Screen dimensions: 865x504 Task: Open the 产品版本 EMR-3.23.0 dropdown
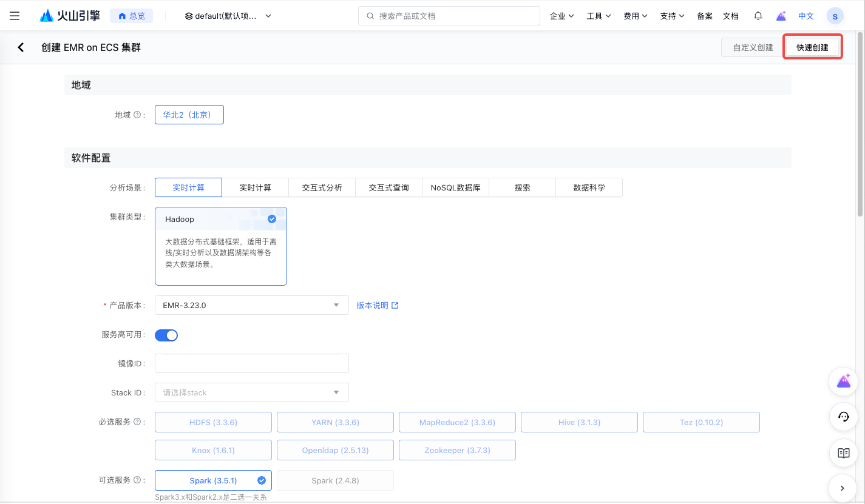click(x=252, y=305)
